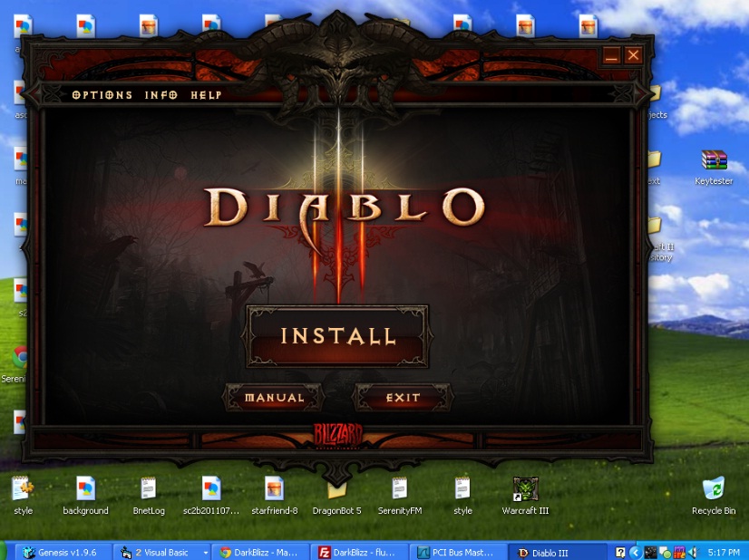The height and width of the screenshot is (560, 749).
Task: Click the Blizzard logo in the launcher
Action: 337,436
